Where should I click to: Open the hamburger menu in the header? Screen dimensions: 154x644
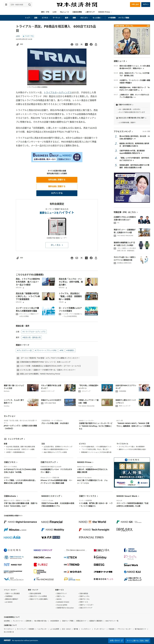pyautogui.click(x=6, y=4)
